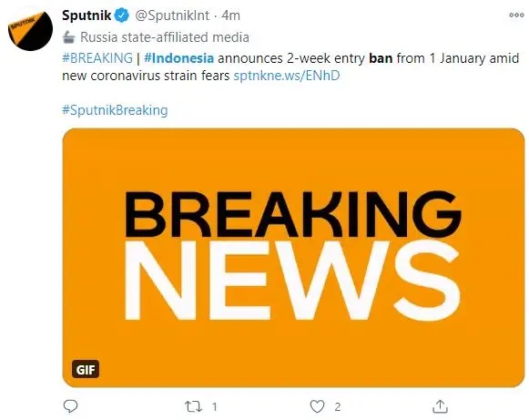529x420 pixels.
Task: Open the three-dot more options menu
Action: pyautogui.click(x=516, y=15)
